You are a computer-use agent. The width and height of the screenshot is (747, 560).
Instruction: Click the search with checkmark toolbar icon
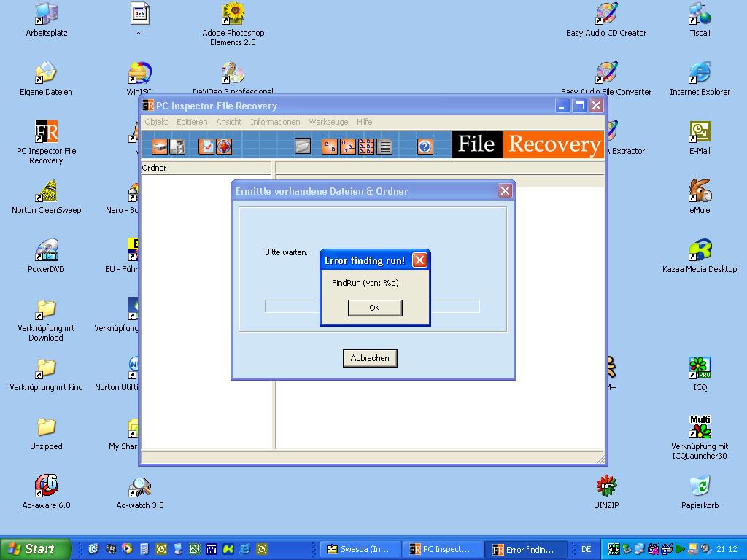click(206, 146)
